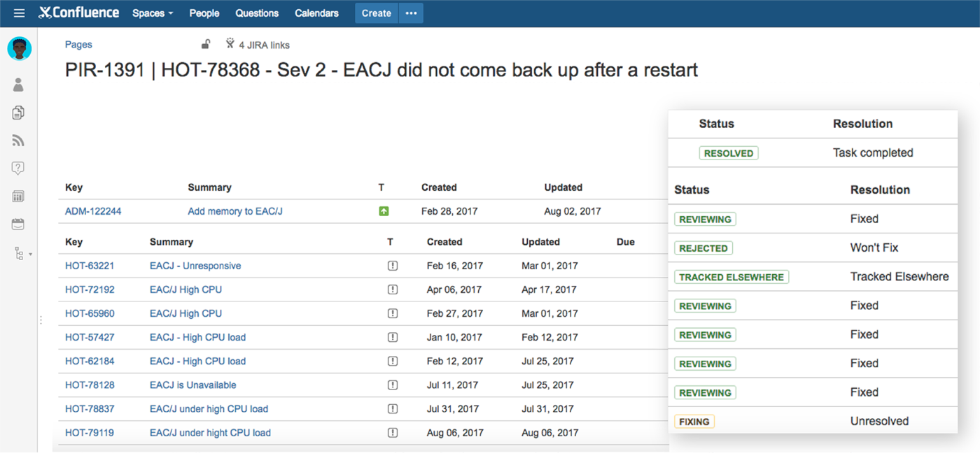Open the ellipsis menu next to Create
Image resolution: width=980 pixels, height=458 pixels.
[x=412, y=13]
